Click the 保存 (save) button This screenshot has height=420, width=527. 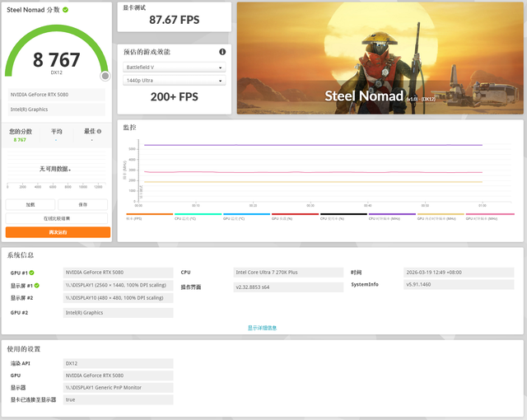[82, 204]
